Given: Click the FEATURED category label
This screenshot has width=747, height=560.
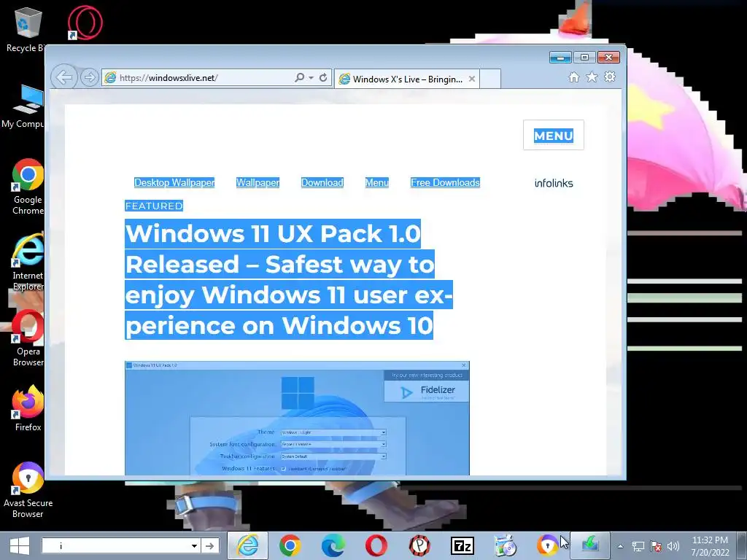Looking at the screenshot, I should 154,206.
